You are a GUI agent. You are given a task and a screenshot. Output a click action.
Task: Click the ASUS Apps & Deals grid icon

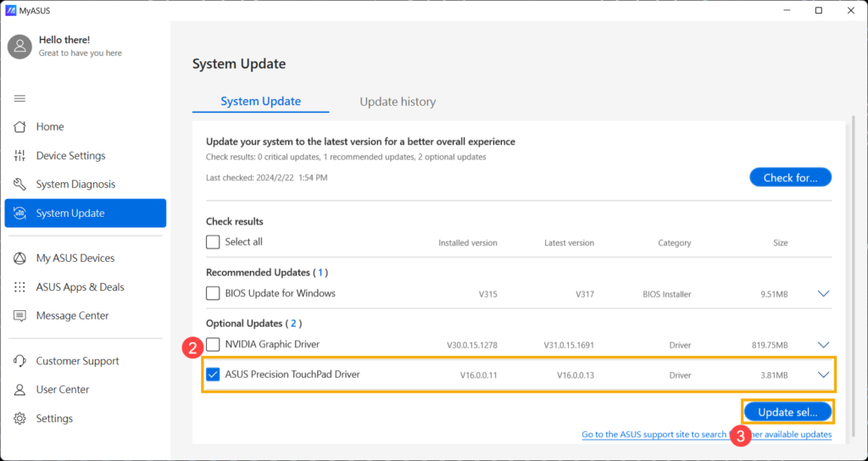(x=20, y=287)
